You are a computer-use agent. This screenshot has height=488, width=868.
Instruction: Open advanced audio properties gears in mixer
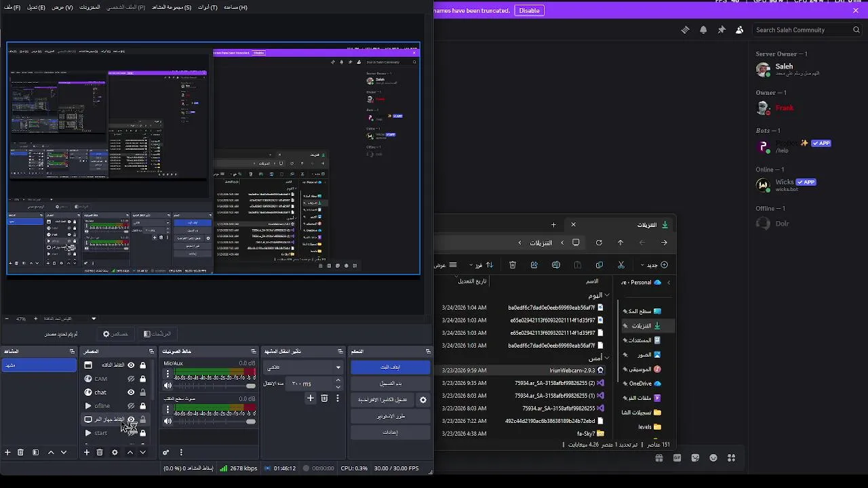(x=165, y=452)
